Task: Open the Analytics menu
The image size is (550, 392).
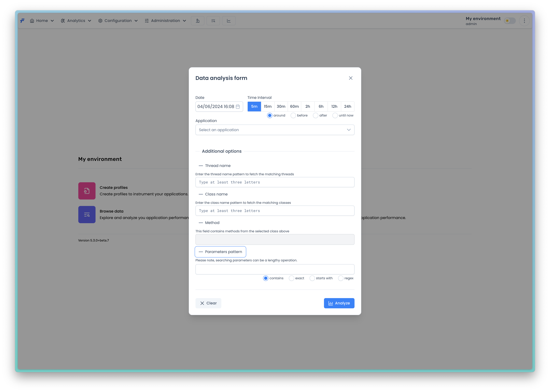Action: [x=76, y=21]
